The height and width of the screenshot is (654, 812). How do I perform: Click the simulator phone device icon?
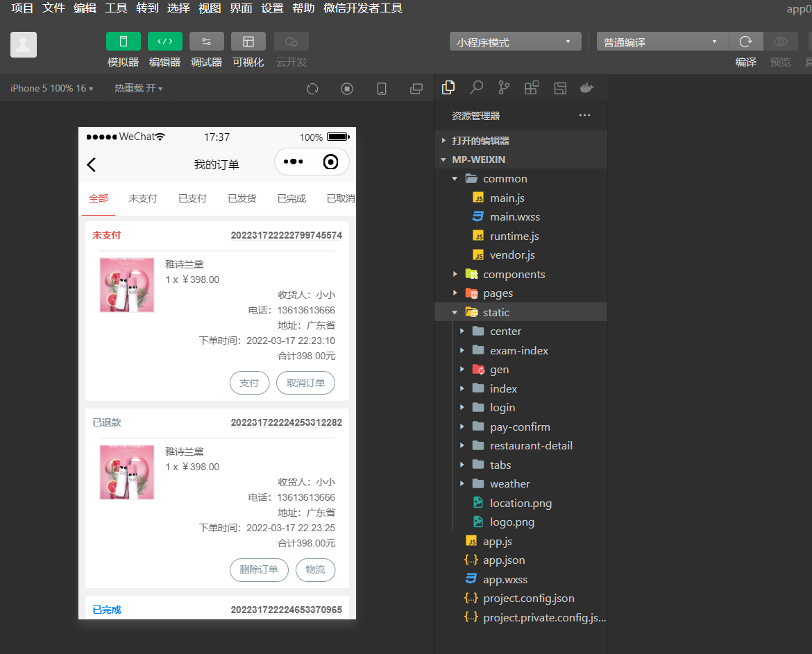(382, 89)
